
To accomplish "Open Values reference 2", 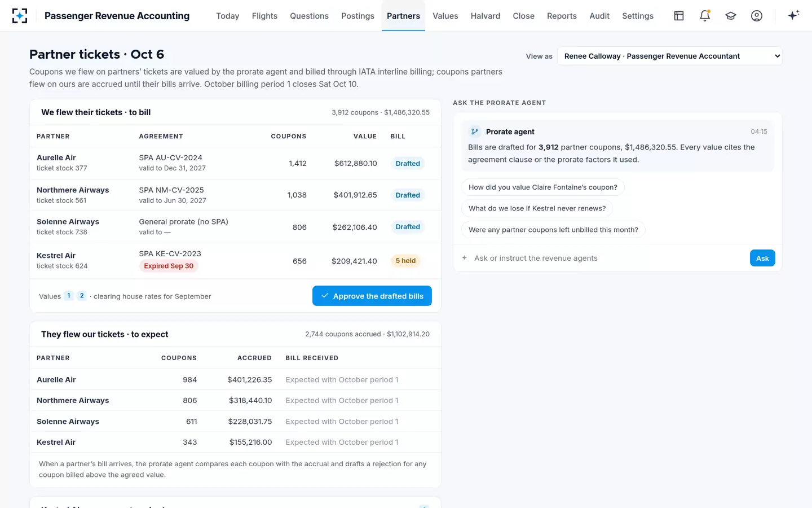I will (82, 296).
